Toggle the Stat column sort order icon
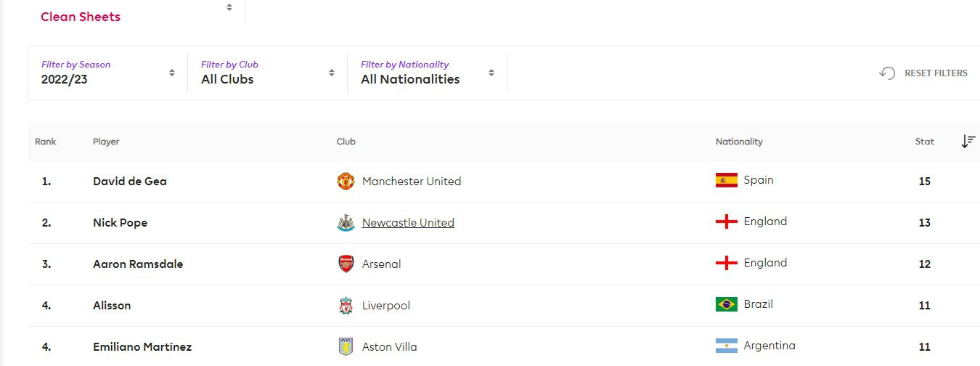 [x=968, y=142]
